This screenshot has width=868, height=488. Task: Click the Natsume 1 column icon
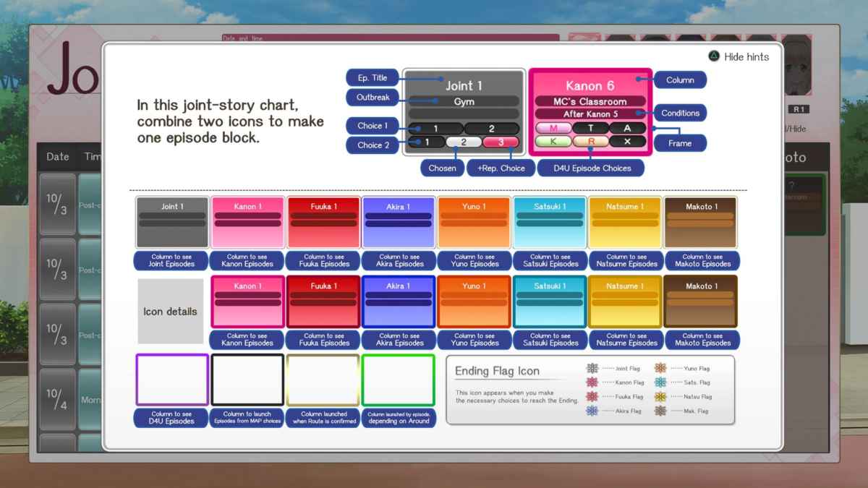point(625,221)
